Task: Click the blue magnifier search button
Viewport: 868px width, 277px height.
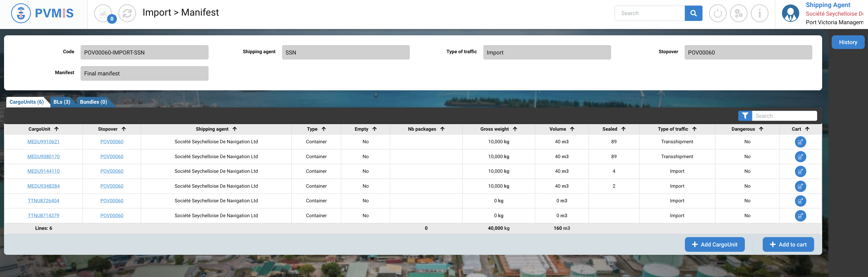Action: pos(693,13)
